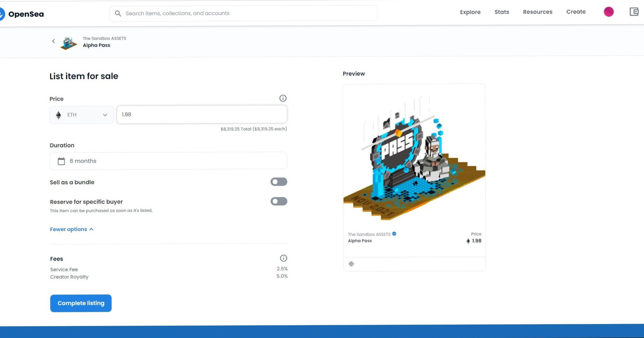Click the Alpha Pass small thumbnail in header

click(69, 43)
